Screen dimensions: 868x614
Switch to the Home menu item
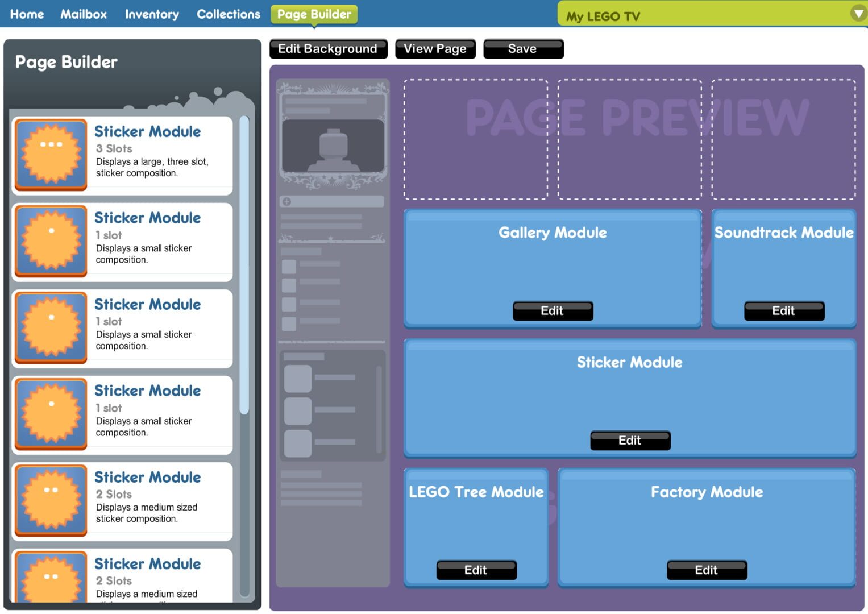click(27, 14)
